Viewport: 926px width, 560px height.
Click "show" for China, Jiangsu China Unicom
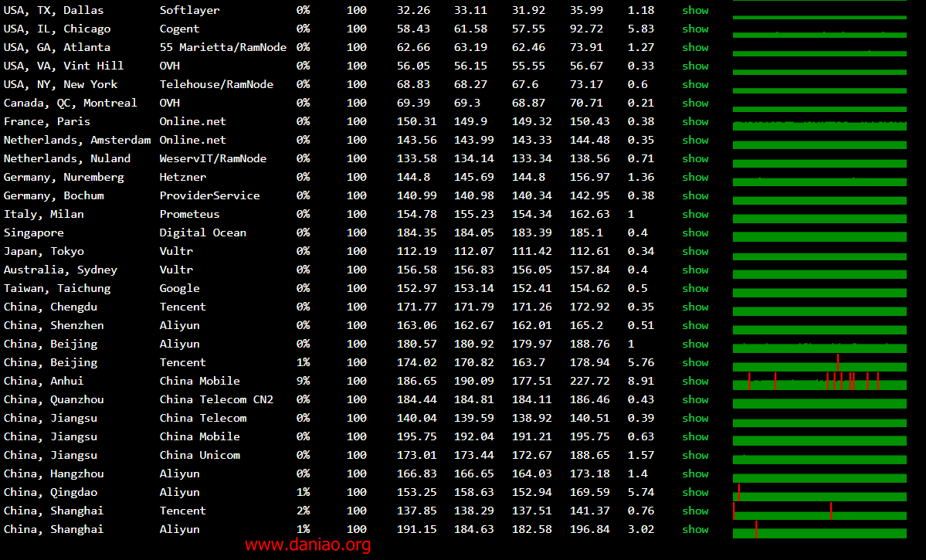[695, 455]
